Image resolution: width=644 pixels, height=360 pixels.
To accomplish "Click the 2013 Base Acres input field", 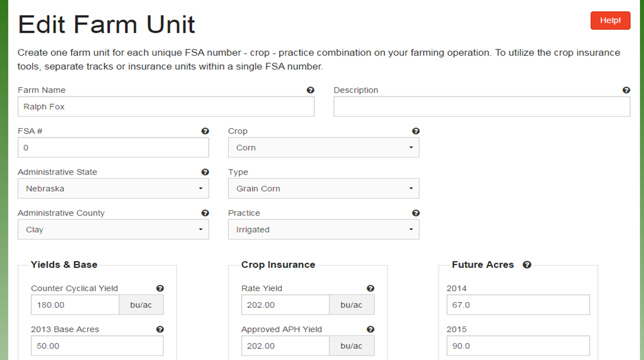I will point(97,346).
